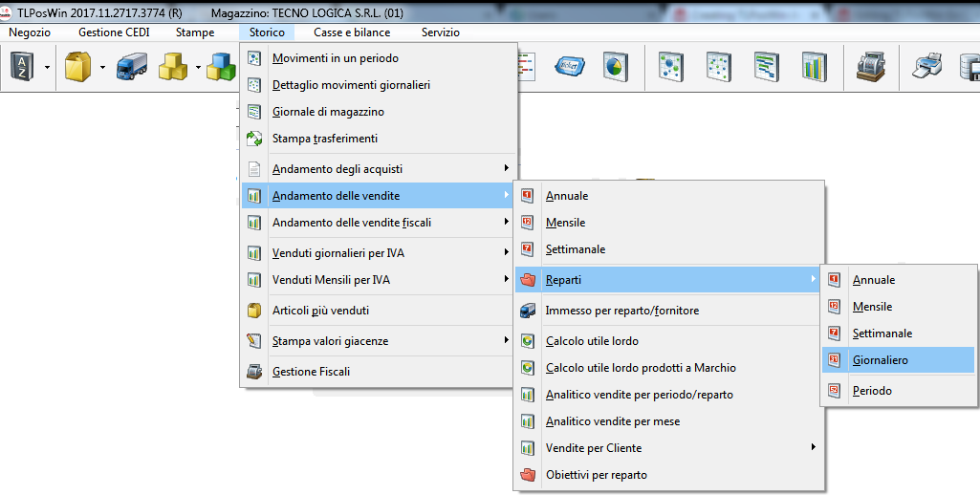Open the Gestione CEDI menu
The image size is (980, 495).
coord(114,32)
